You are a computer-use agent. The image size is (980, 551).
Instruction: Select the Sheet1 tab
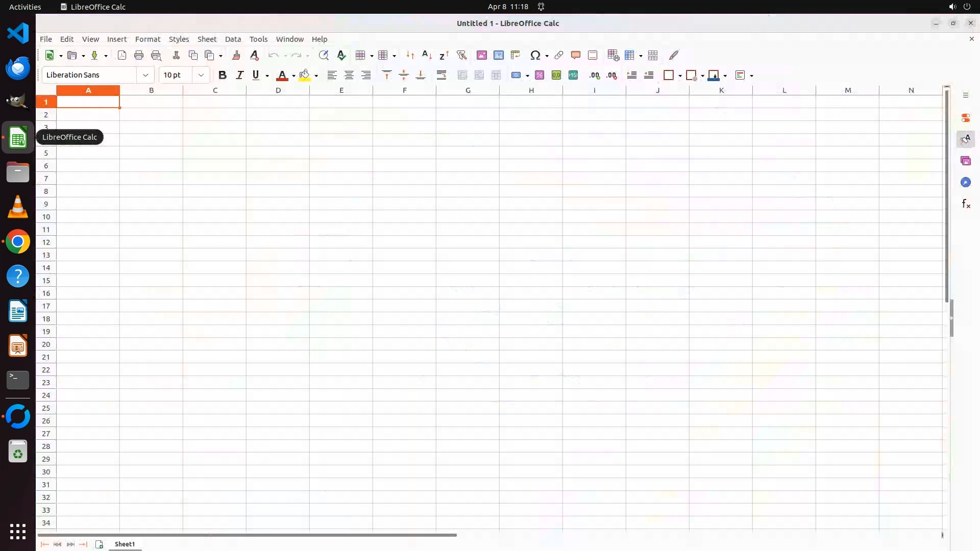pos(125,544)
